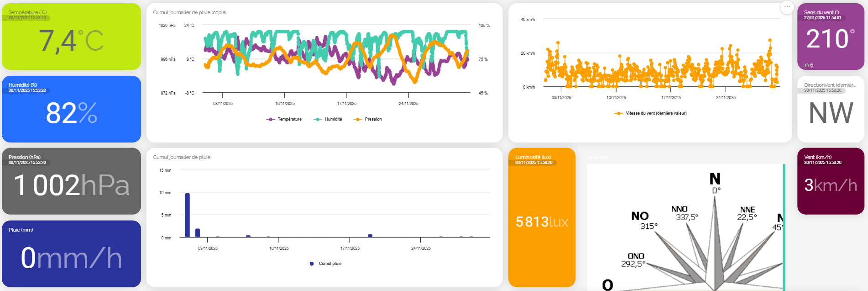Click calendar icon in Sens du vent tile
868x291 pixels.
pyautogui.click(x=806, y=65)
